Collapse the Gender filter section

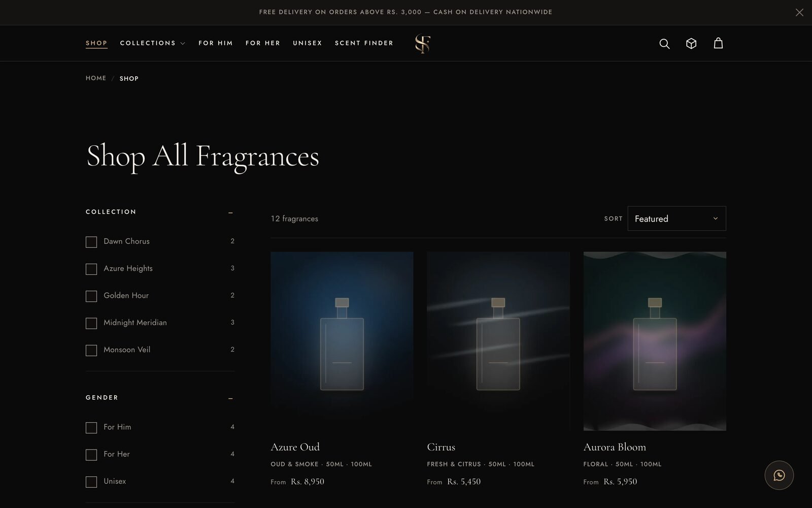point(230,398)
